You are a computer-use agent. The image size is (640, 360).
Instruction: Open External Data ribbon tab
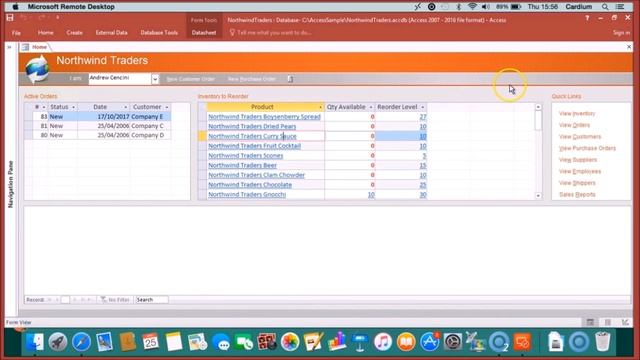pyautogui.click(x=111, y=33)
